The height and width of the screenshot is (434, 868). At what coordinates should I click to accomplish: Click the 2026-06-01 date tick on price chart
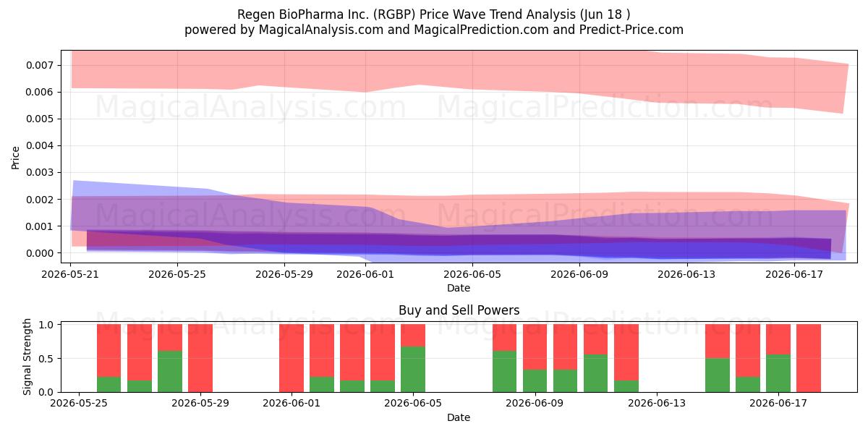[x=365, y=274]
